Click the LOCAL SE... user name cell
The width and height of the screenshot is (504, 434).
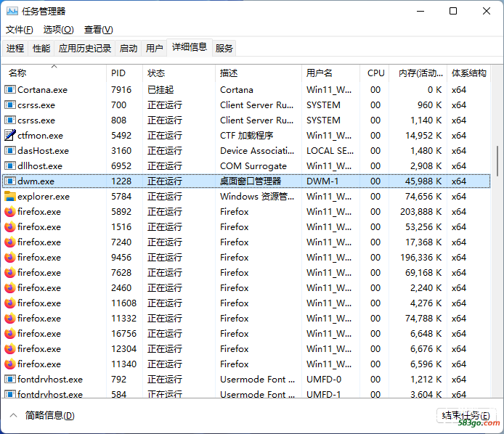[330, 151]
